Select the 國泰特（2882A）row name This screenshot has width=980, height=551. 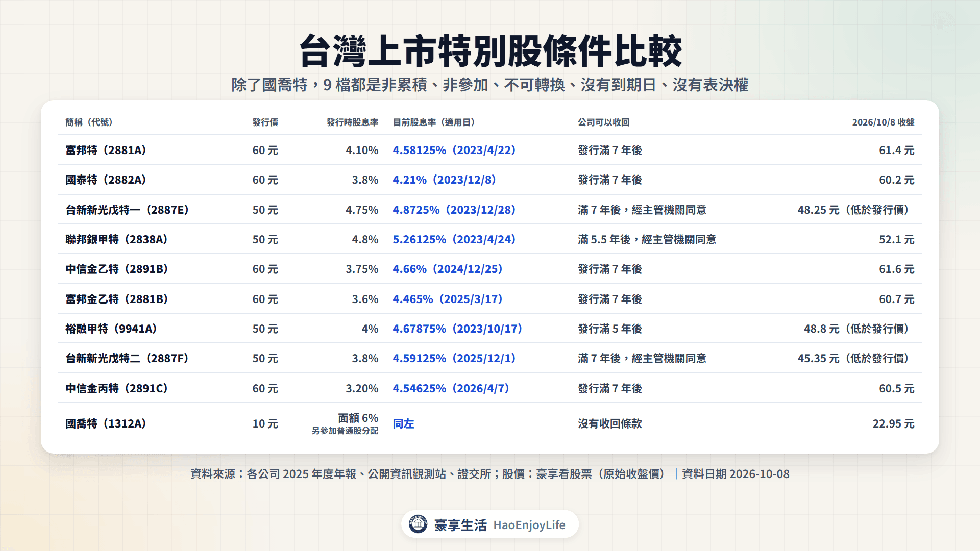pyautogui.click(x=106, y=180)
